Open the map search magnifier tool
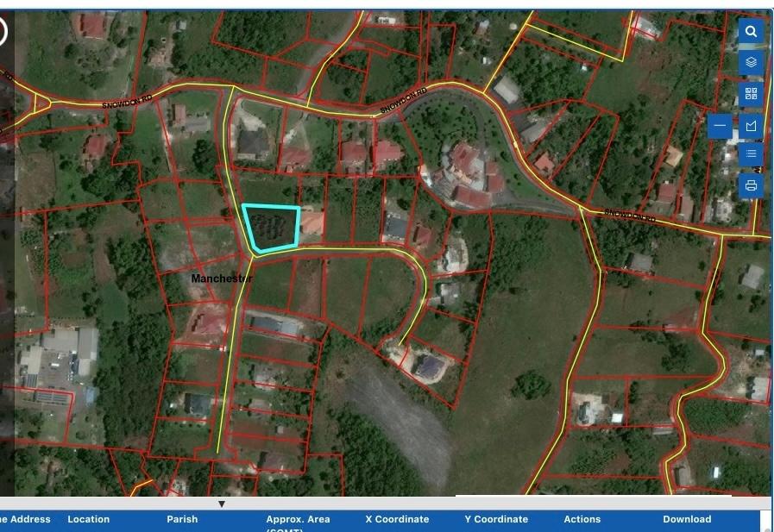 (x=751, y=32)
